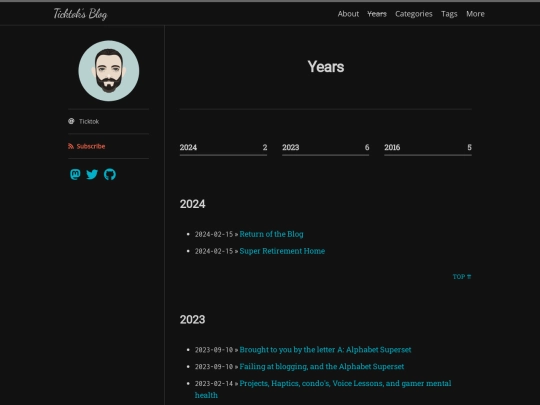
Task: Click the 2024 section heading
Action: pyautogui.click(x=192, y=204)
